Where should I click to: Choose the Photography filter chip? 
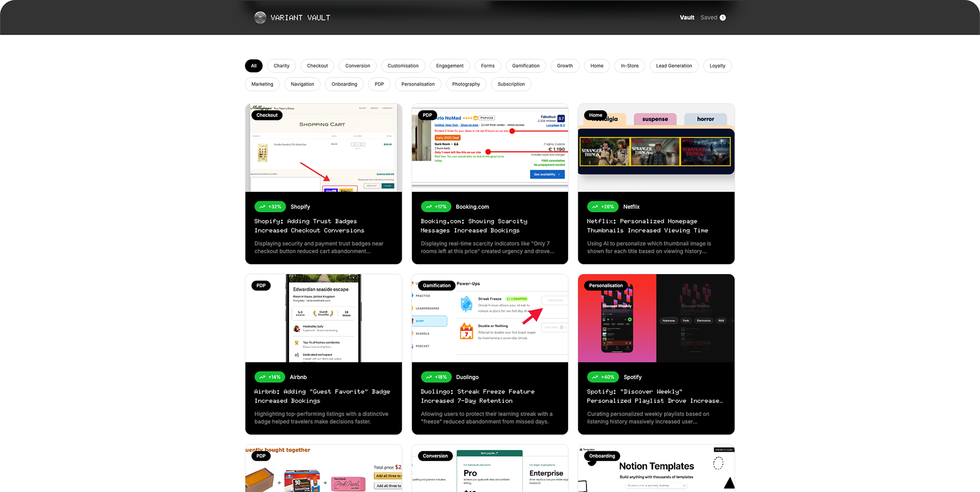466,84
